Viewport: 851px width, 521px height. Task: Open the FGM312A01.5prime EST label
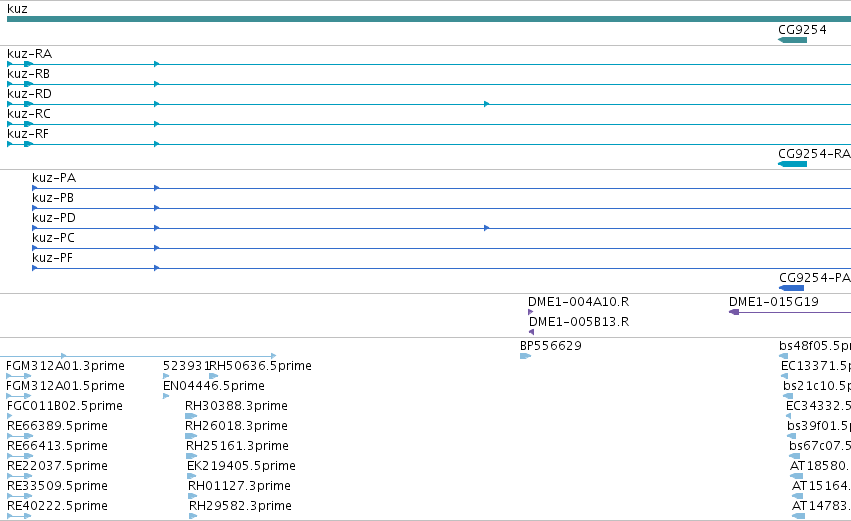[65, 386]
